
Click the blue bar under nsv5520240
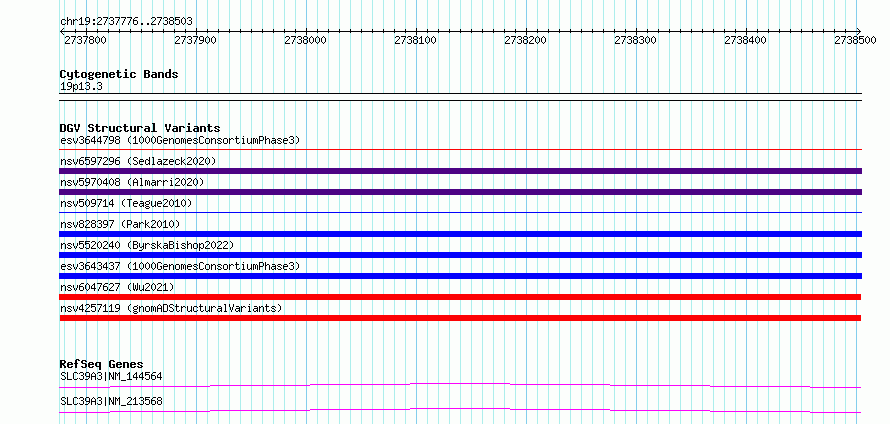pos(461,255)
